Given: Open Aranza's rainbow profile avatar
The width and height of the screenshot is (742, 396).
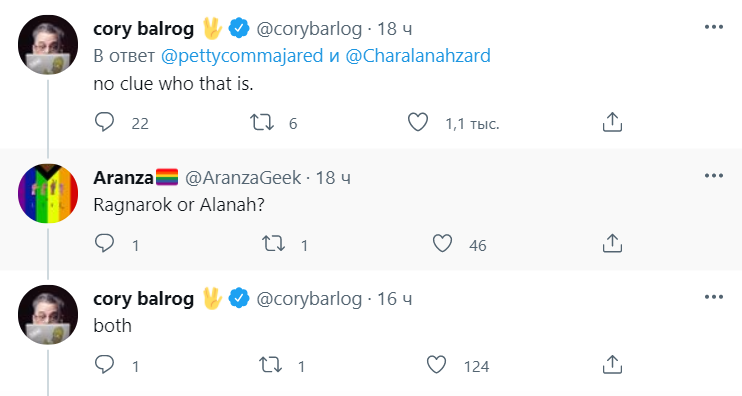Looking at the screenshot, I should tap(48, 194).
